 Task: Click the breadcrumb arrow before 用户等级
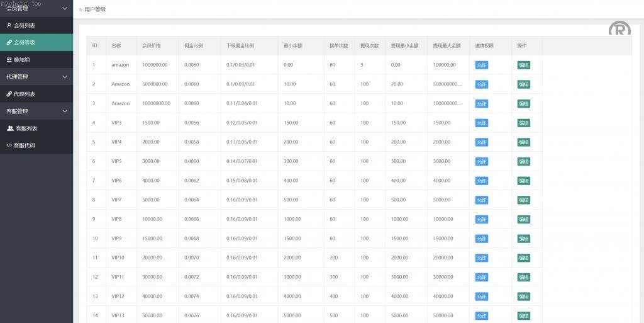coord(80,9)
